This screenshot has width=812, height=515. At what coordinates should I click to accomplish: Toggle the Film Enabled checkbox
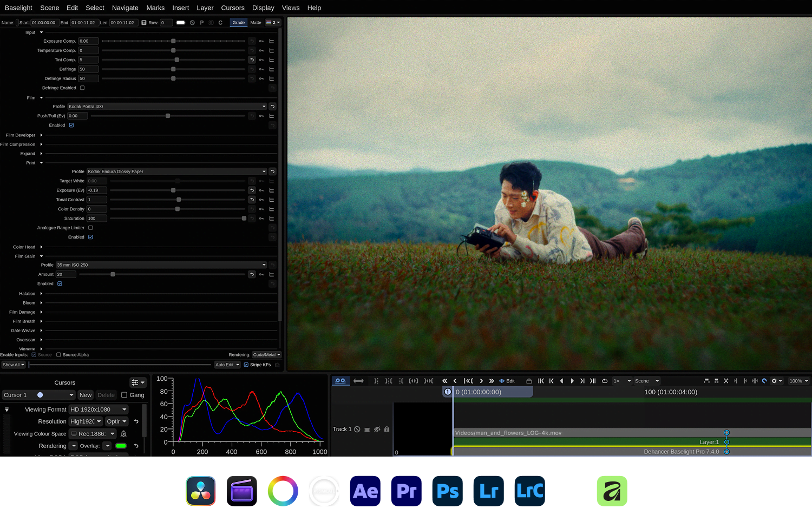coord(71,126)
